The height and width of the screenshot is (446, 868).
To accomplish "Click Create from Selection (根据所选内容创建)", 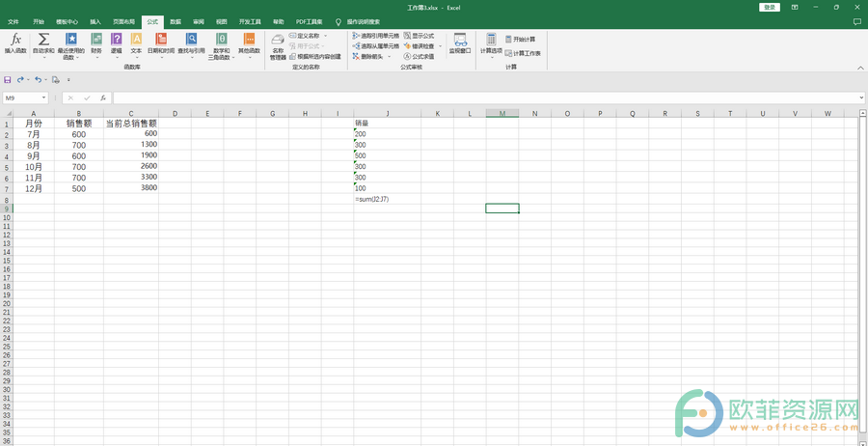I will [x=315, y=57].
